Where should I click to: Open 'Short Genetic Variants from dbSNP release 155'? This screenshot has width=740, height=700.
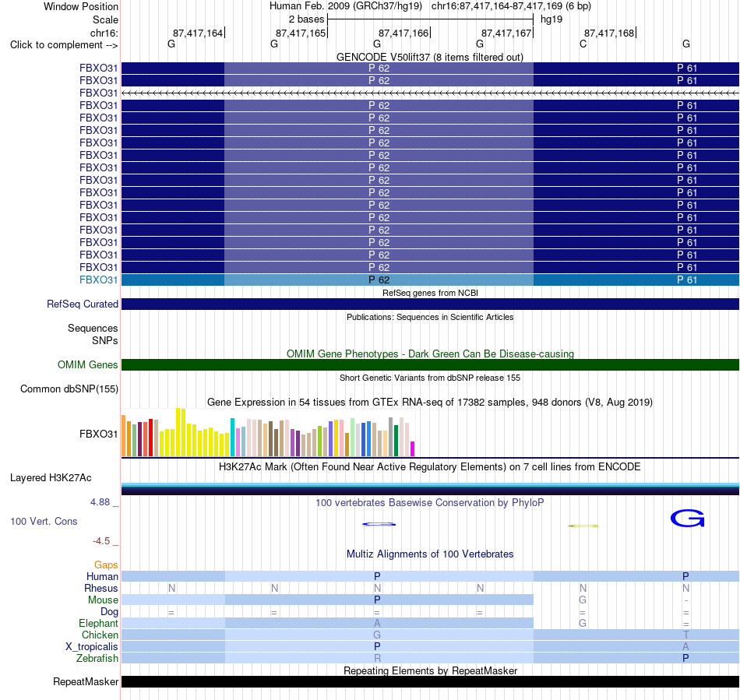(x=430, y=378)
